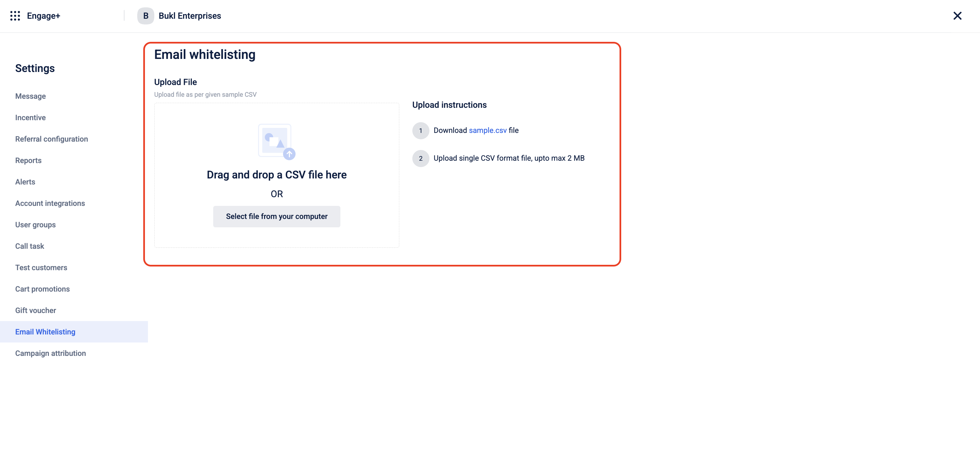Go to Test customers settings
The image size is (980, 460).
(41, 267)
